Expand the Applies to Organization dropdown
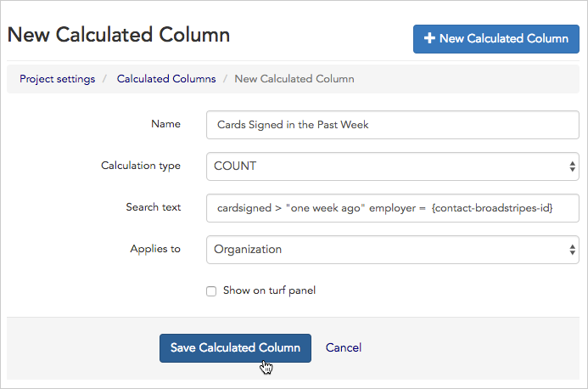Screen dimensions: 588x389 pos(392,250)
